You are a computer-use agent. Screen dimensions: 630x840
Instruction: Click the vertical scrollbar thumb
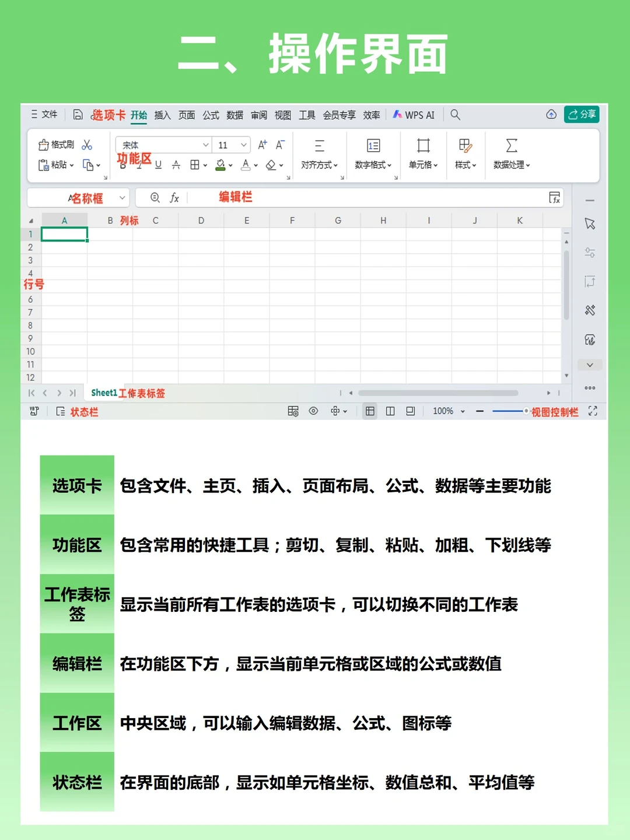[x=566, y=285]
